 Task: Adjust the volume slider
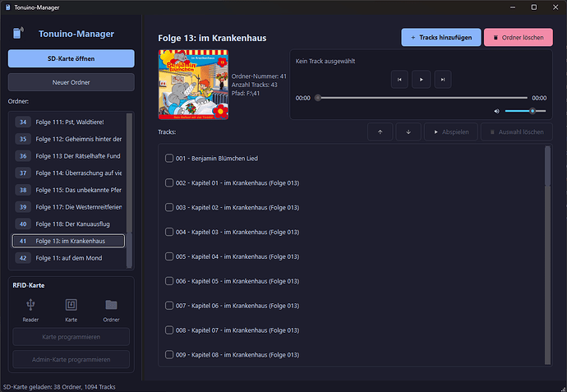525,111
